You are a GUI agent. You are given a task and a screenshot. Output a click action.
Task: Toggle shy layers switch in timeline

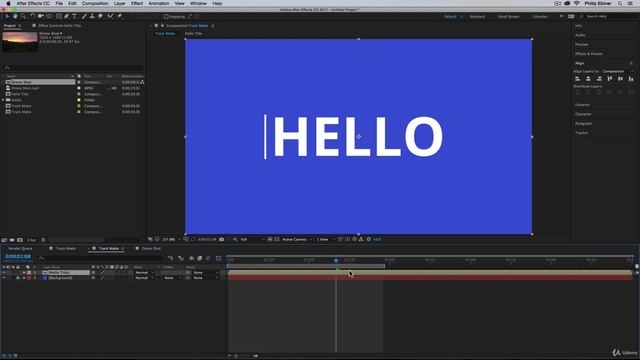pyautogui.click(x=191, y=258)
